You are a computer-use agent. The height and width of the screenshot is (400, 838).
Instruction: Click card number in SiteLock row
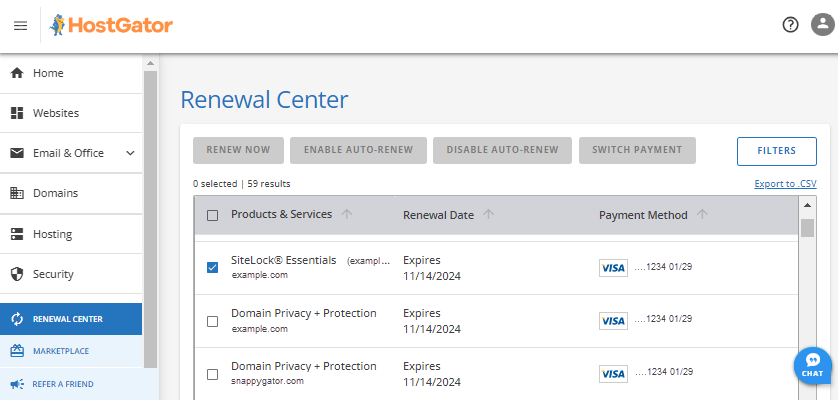click(663, 266)
